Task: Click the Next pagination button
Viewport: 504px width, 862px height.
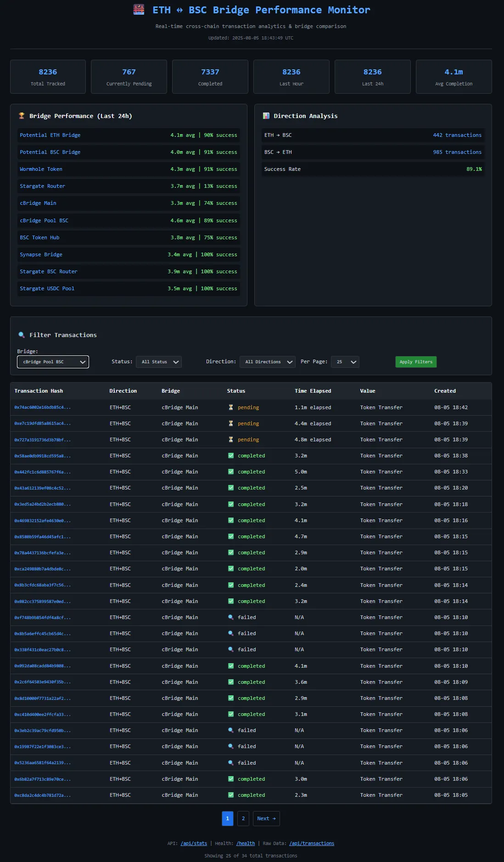Action: point(266,818)
